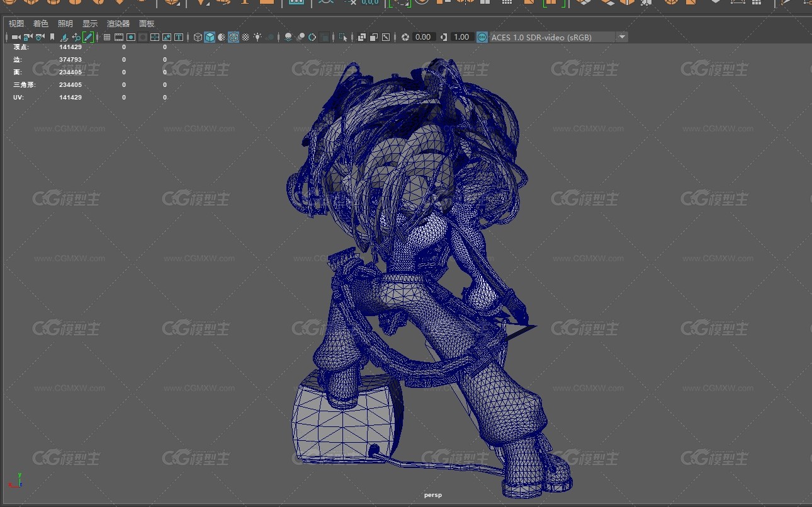Toggle the Resolution Gate icon
Screen dimensions: 812x507
131,37
